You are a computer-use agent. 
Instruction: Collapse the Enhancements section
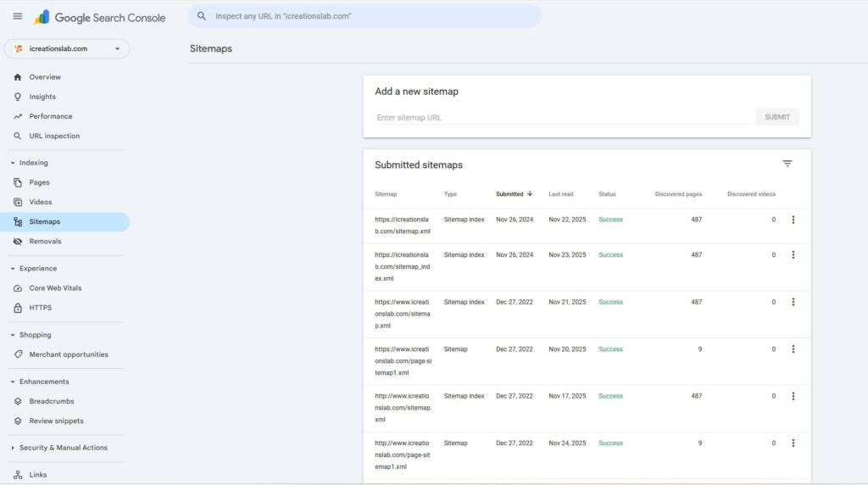tap(13, 382)
